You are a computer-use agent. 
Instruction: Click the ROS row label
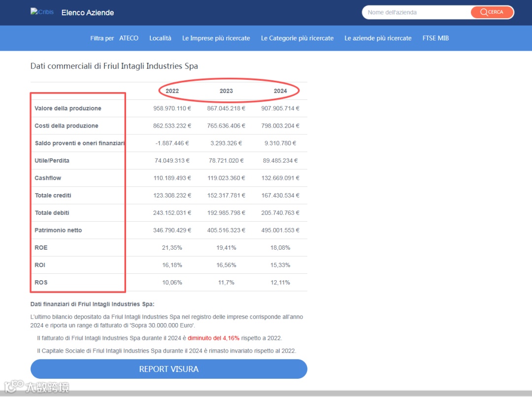coord(41,282)
